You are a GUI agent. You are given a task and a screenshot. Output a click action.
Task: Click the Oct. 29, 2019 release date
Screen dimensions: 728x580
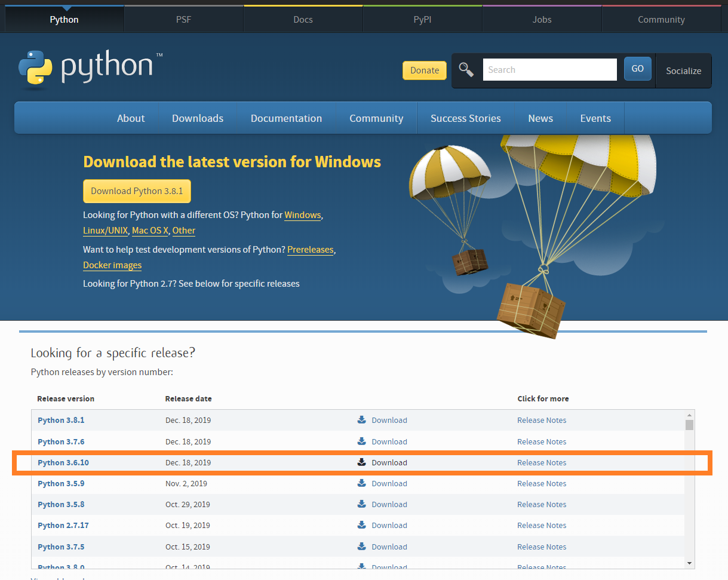point(188,504)
